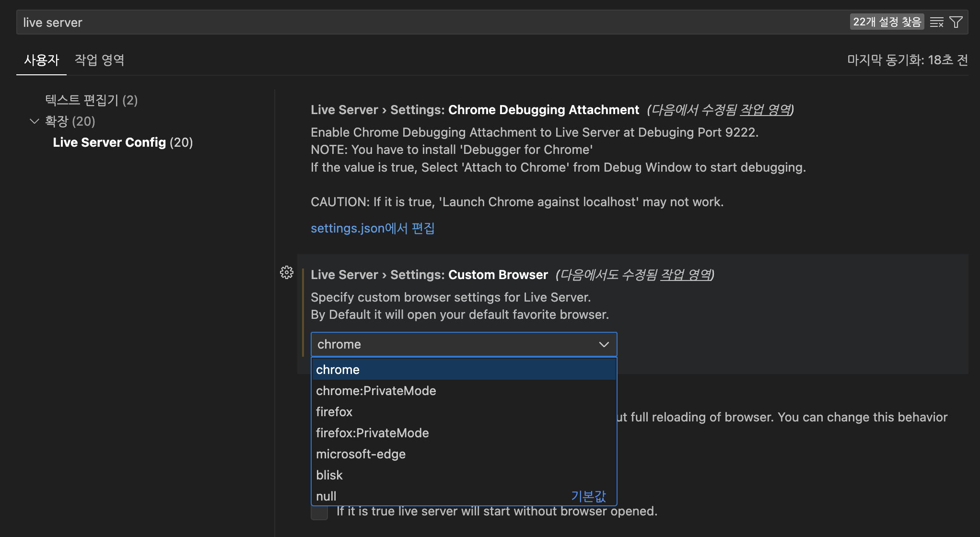Select microsoft-edge browser option
This screenshot has width=980, height=537.
click(361, 454)
